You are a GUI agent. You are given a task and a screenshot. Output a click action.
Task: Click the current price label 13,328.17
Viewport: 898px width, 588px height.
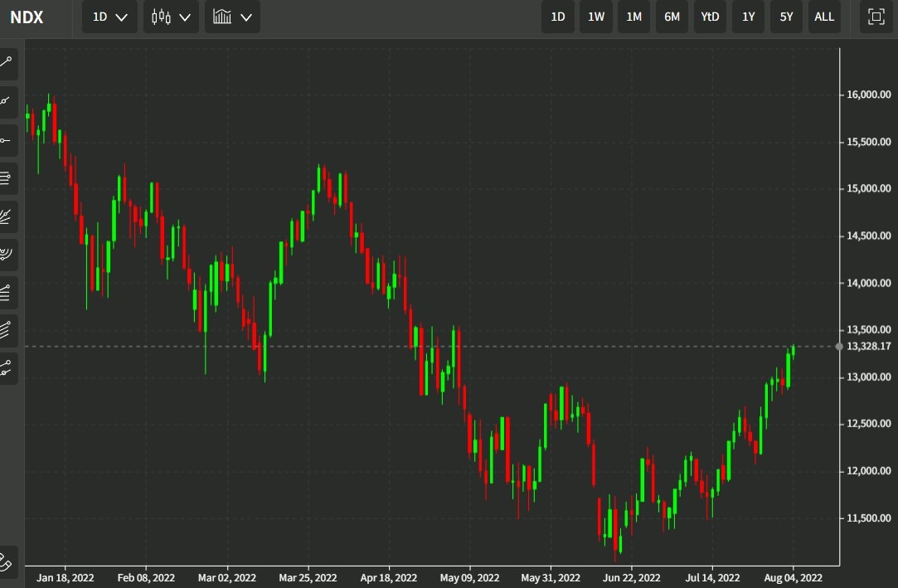[869, 347]
